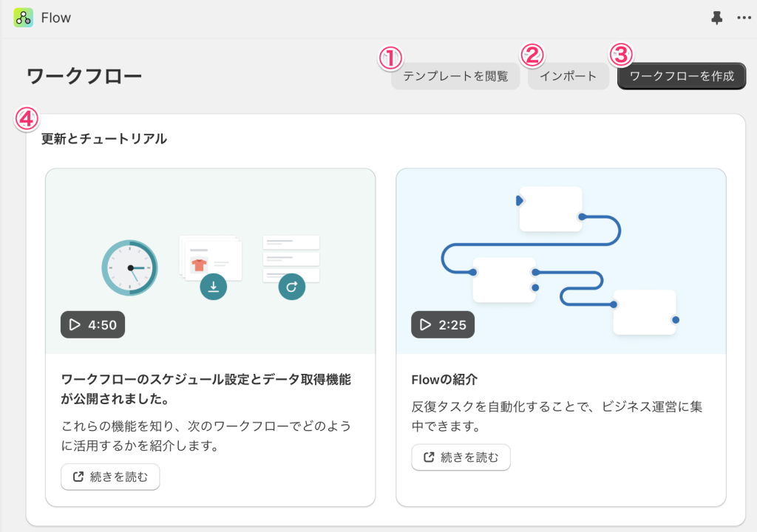Pin the Flow app using pin icon
This screenshot has height=532, width=757.
click(x=716, y=18)
